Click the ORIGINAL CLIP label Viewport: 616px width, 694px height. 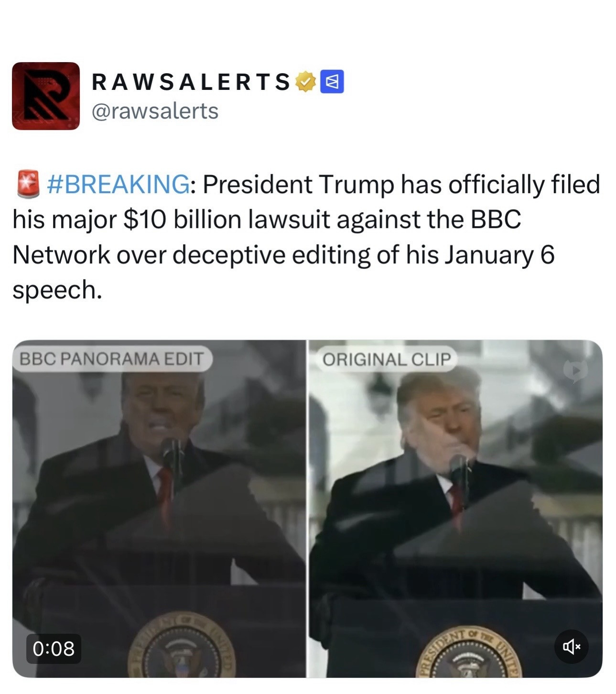tap(387, 359)
